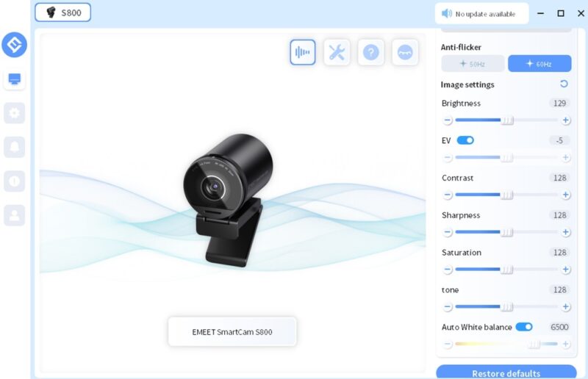588x379 pixels.
Task: Increase EV with the plus button
Action: tap(566, 157)
